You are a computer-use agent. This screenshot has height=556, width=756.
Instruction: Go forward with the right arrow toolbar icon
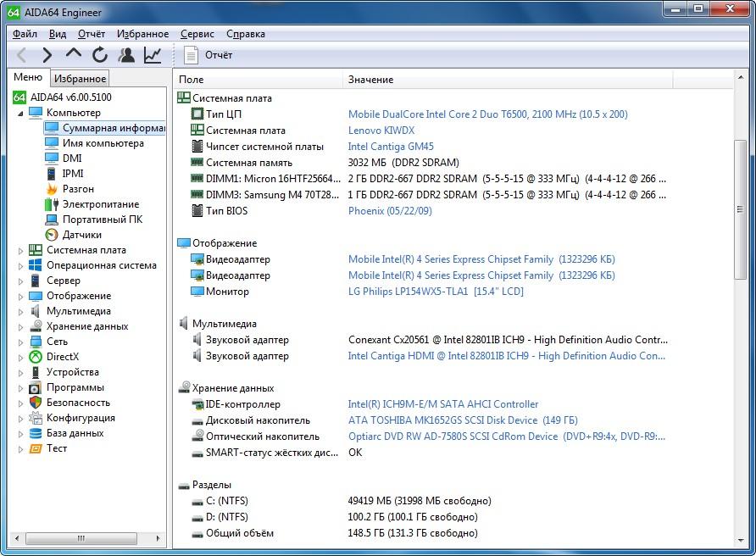click(x=47, y=55)
